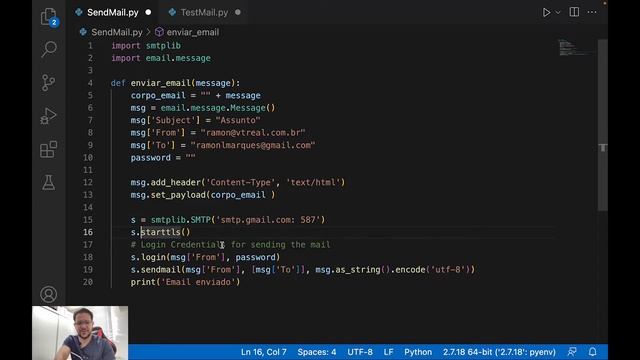
Task: Change indentation via Spaces: 4
Action: (x=317, y=352)
